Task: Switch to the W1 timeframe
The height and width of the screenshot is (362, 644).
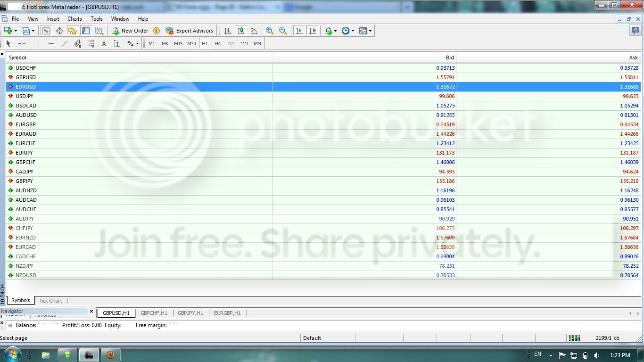Action: [x=245, y=43]
